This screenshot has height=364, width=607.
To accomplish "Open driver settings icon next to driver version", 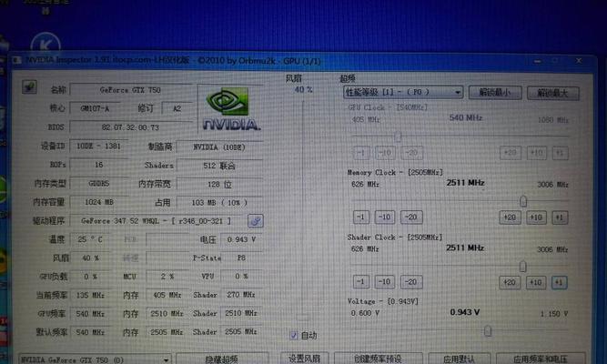I will (x=255, y=221).
